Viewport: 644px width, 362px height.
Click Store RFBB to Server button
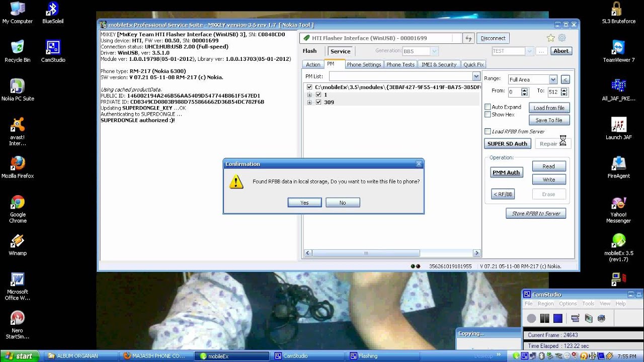click(x=536, y=214)
